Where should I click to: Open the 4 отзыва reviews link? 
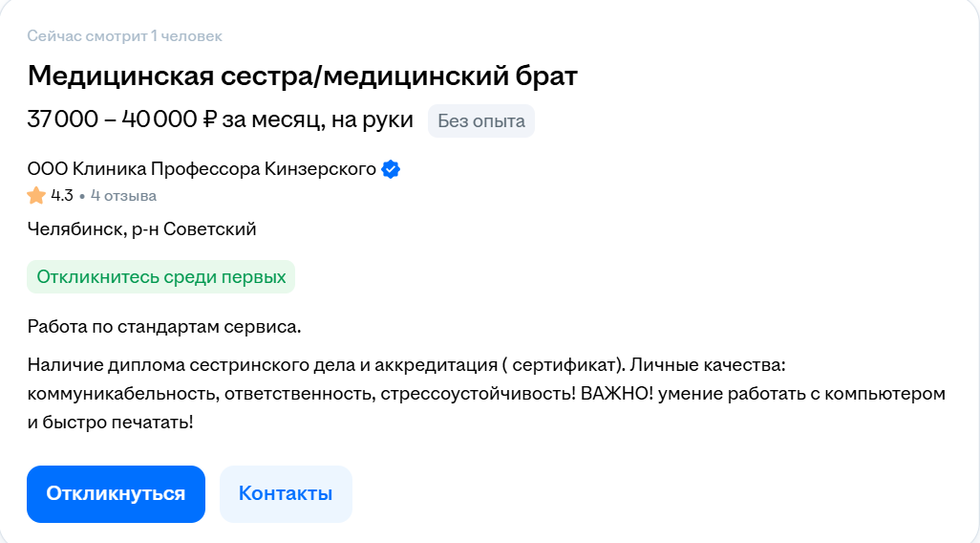(x=123, y=196)
